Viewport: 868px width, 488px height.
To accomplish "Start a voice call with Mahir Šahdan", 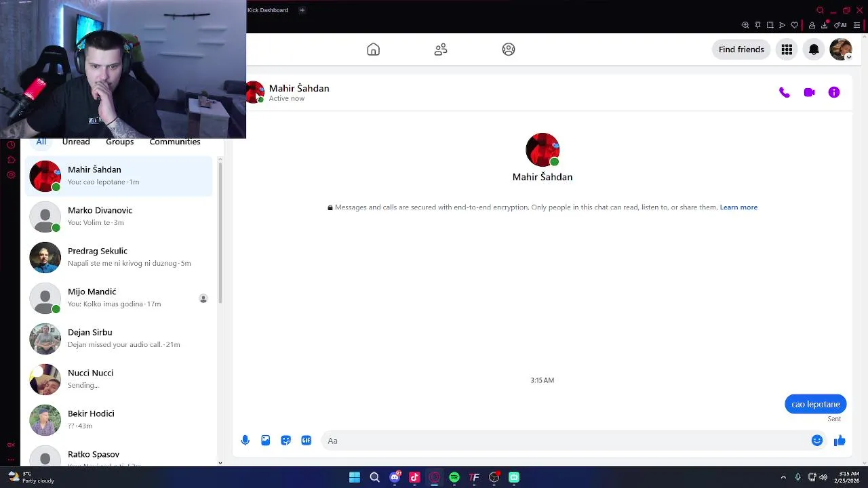I will point(785,93).
